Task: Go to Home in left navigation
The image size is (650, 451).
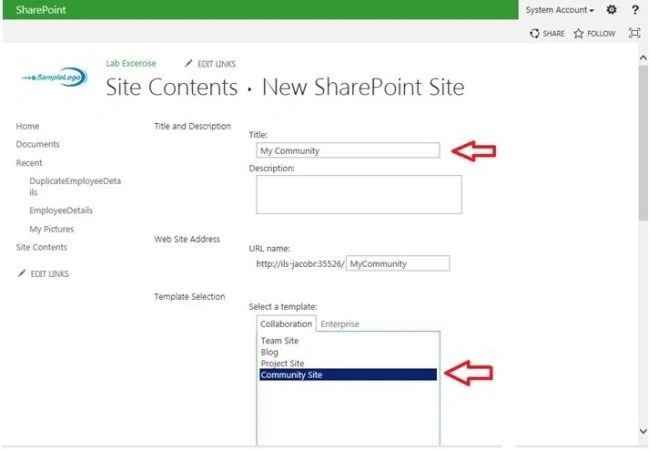Action: (x=27, y=126)
